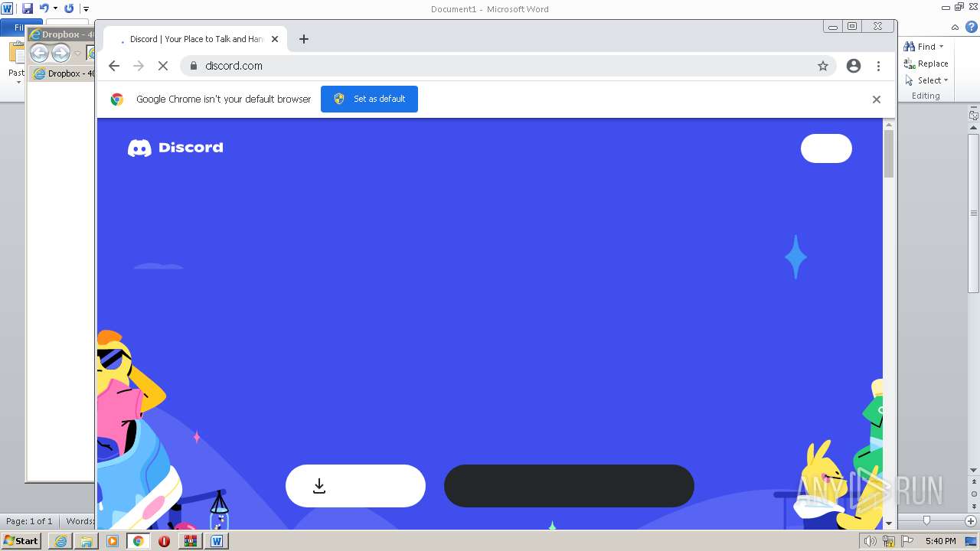Screen dimensions: 980x551
Task: Click the Paste button in Word
Action: 16,61
